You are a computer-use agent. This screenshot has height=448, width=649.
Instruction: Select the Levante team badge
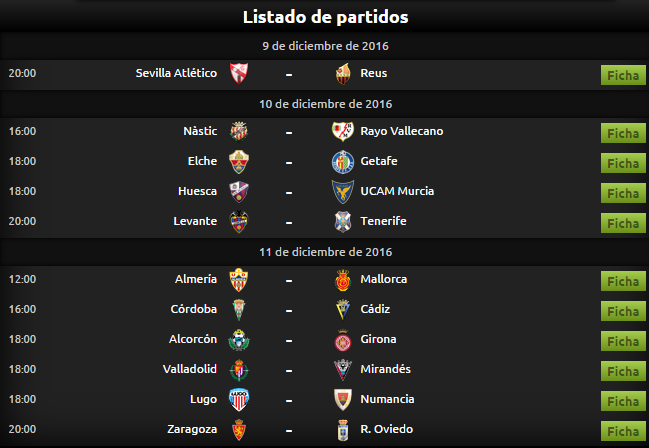point(239,222)
